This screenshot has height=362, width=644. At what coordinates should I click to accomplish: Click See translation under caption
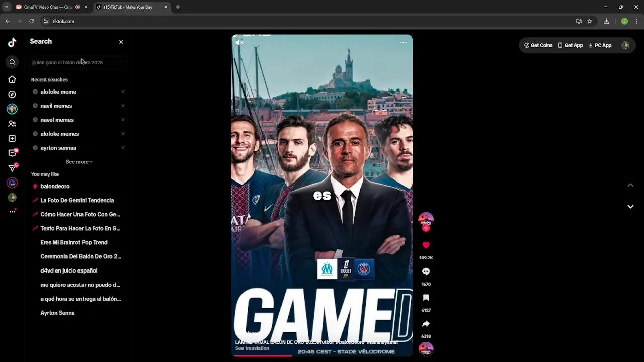pyautogui.click(x=252, y=348)
